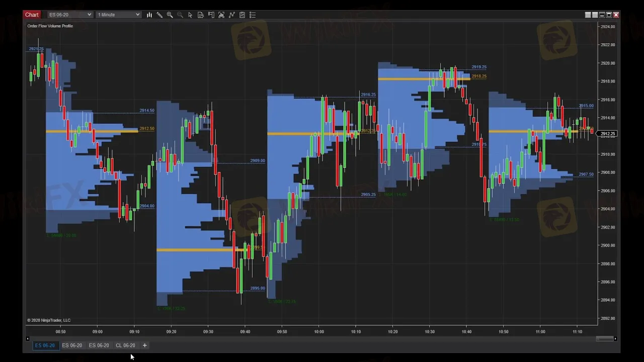Click the 2919.25 level label
Screen dimensions: 644x362
coord(479,67)
